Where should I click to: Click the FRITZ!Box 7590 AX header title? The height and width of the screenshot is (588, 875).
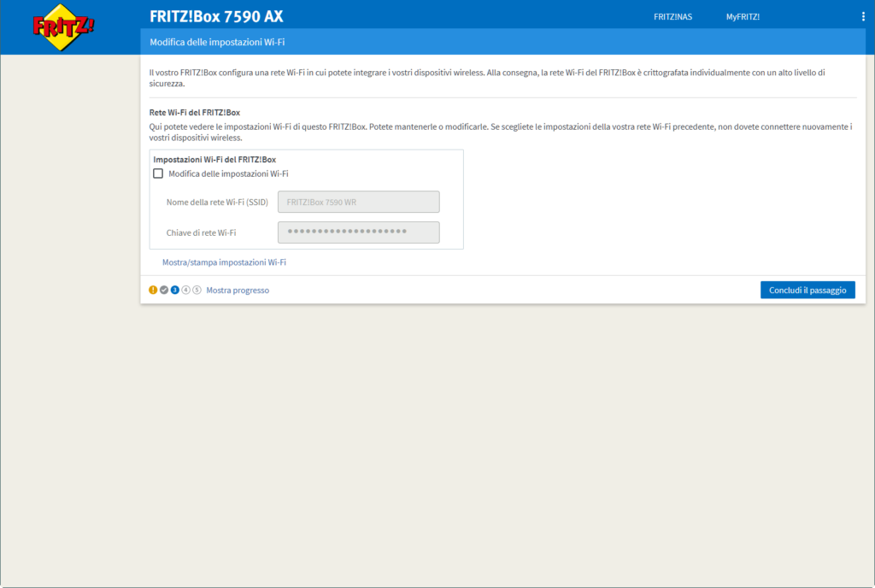click(218, 15)
